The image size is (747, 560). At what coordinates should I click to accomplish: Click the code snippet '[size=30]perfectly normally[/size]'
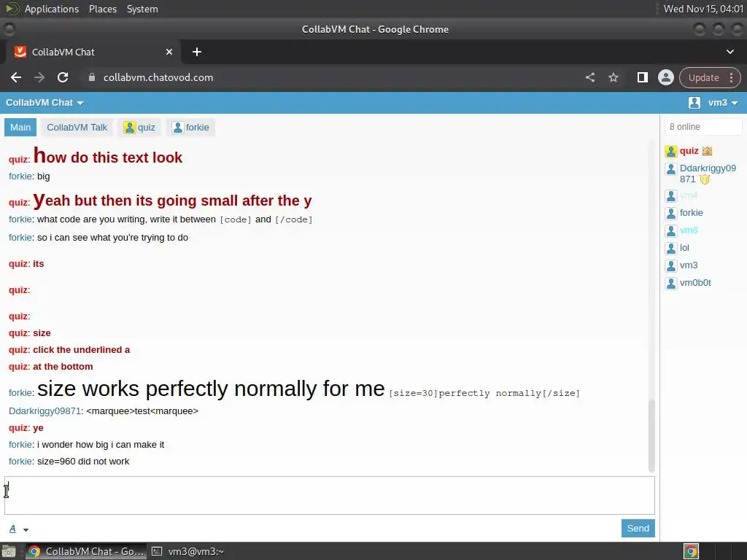(x=484, y=393)
